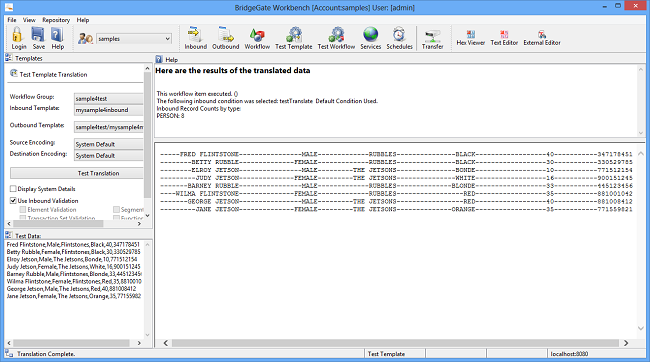This screenshot has height=362, width=650.
Task: Click 'localhost:8080' in the status bar
Action: [569, 354]
